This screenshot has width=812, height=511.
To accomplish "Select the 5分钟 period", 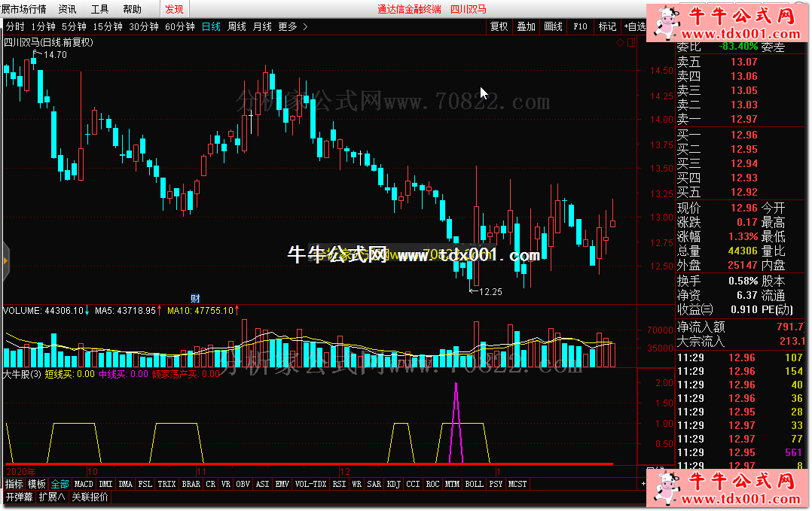I will 74,26.
